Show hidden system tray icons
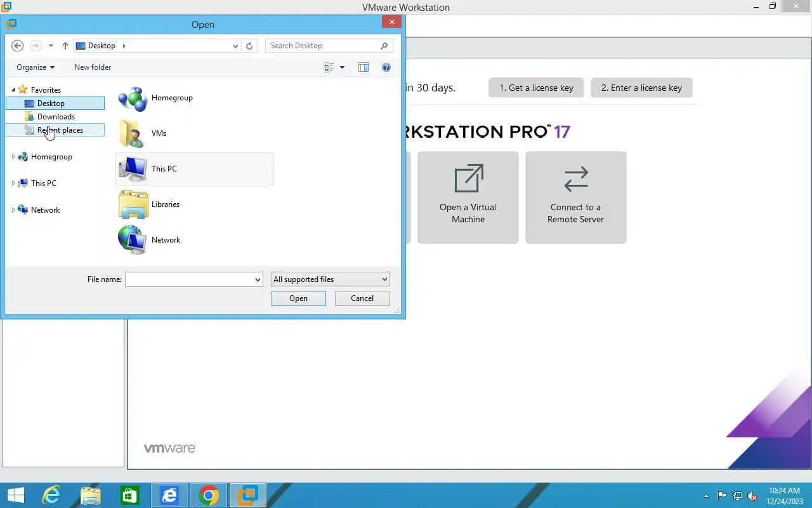Viewport: 812px width, 508px height. (707, 496)
